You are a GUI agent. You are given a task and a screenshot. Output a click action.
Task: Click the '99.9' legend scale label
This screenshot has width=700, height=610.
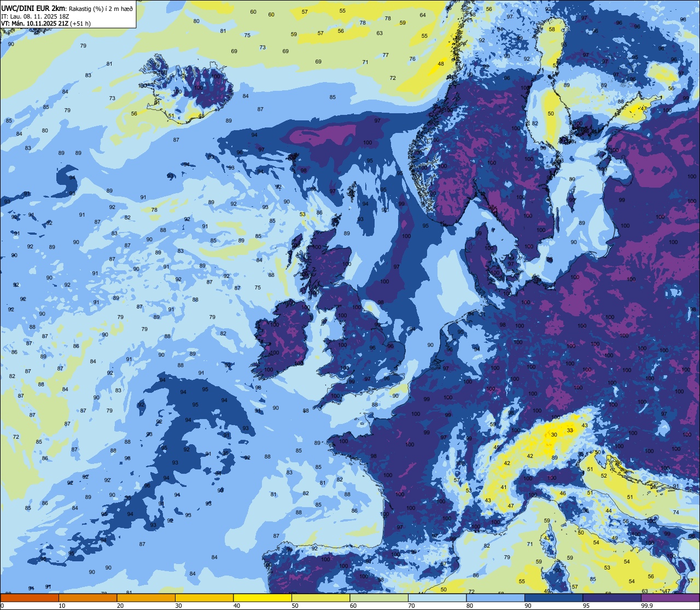click(647, 605)
